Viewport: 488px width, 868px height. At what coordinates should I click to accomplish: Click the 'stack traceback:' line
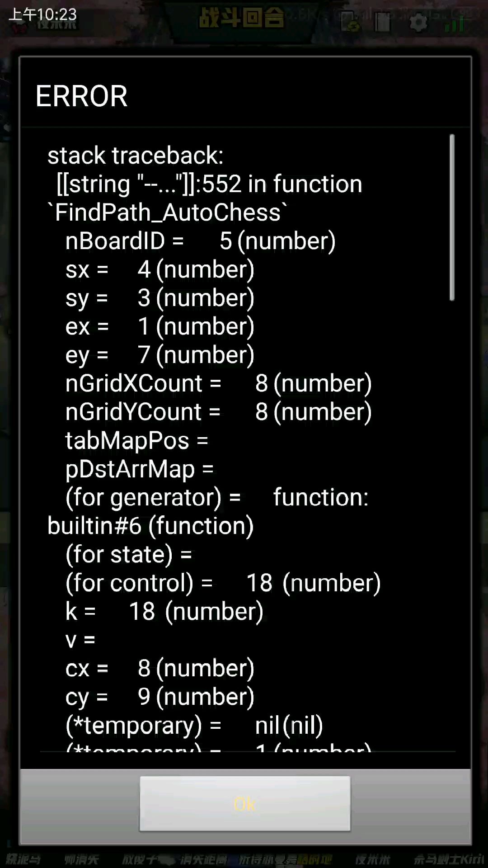[136, 156]
